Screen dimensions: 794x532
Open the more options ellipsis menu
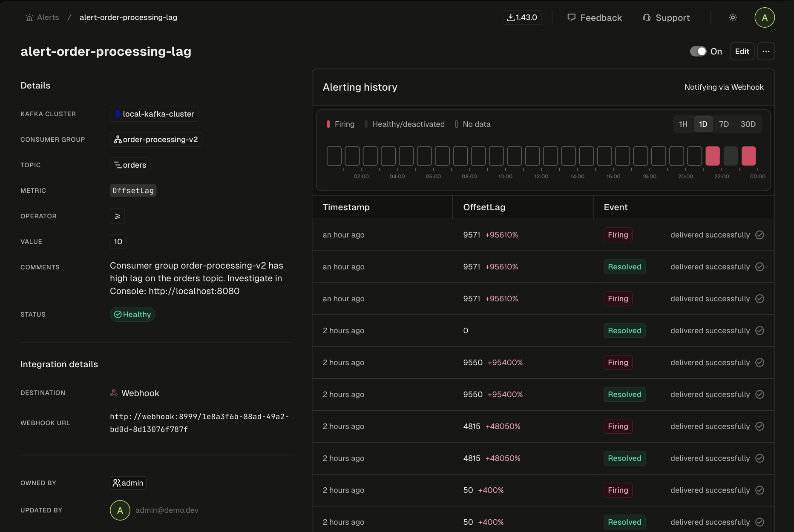766,51
